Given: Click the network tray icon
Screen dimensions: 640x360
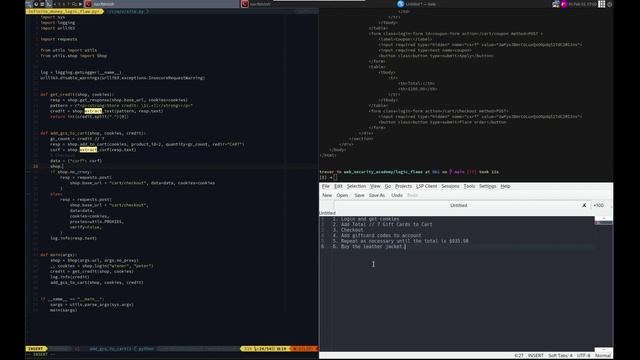Looking at the screenshot, I should click(555, 4).
